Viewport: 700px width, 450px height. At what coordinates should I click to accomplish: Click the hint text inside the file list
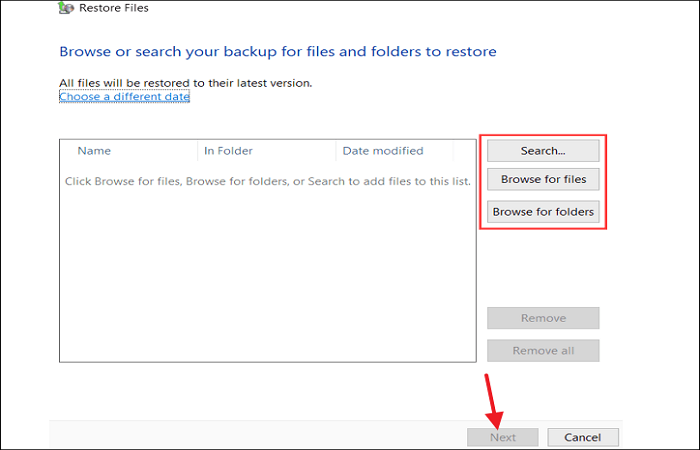[x=267, y=182]
